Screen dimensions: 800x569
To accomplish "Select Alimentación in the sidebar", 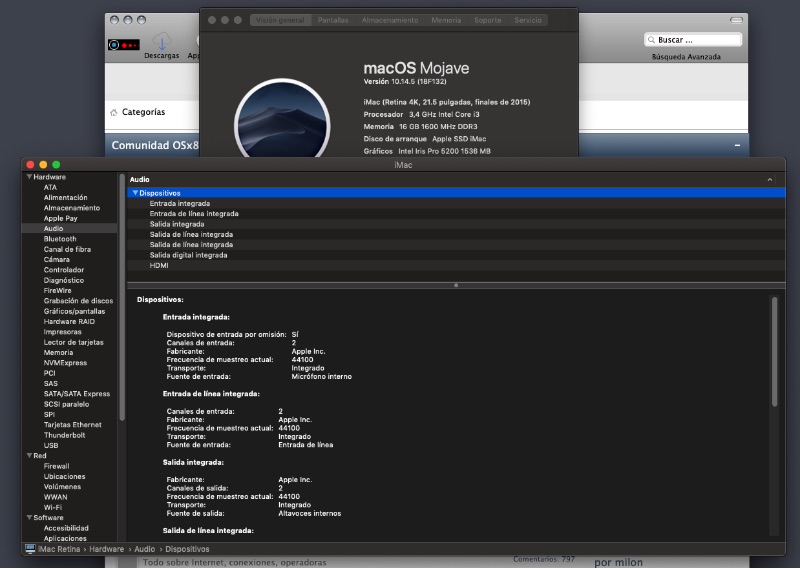I will 65,197.
